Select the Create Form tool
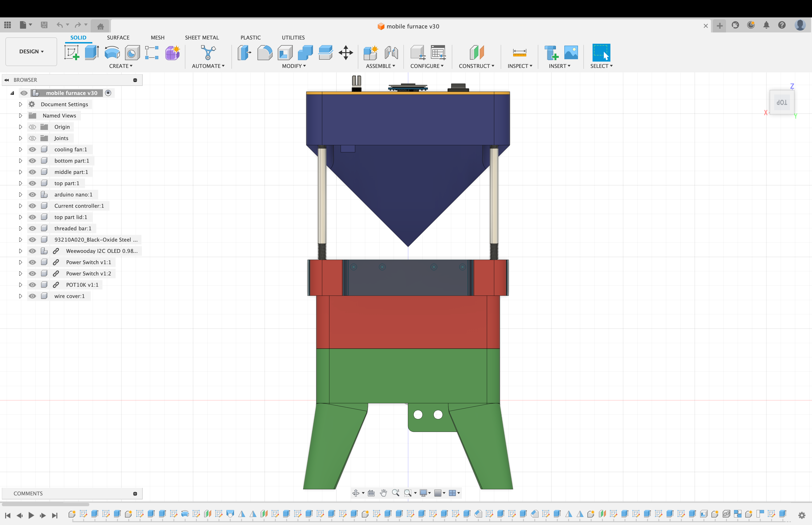This screenshot has width=812, height=525. 172,53
